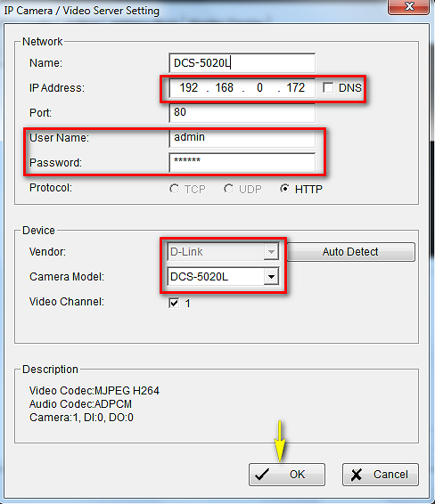Select the HTTP protocol radio button
Screen dimensions: 435x504
[284, 189]
